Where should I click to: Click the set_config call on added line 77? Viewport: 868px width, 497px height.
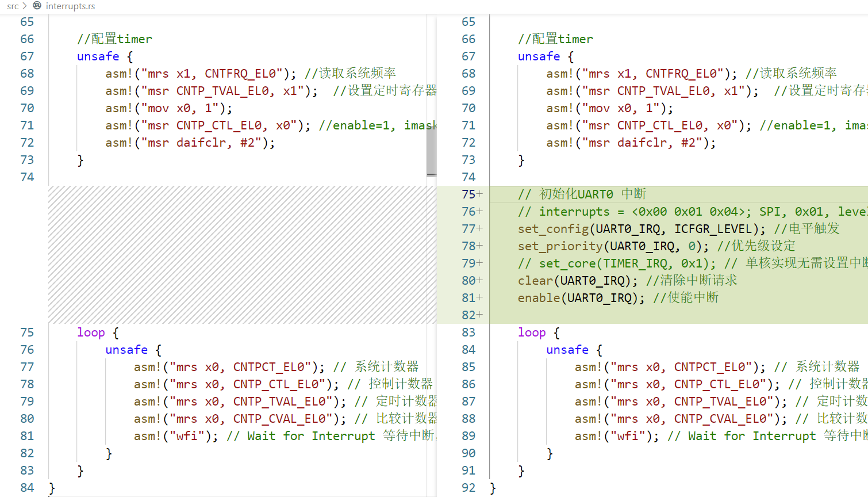click(553, 229)
